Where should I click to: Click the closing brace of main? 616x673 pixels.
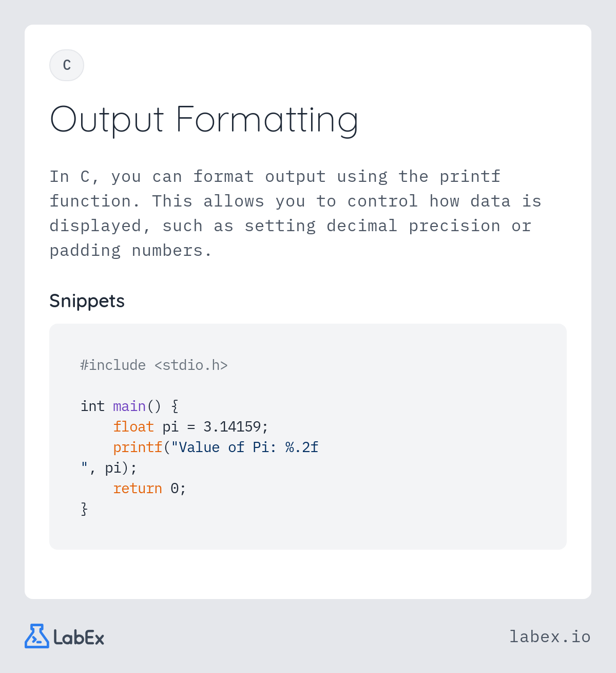pos(84,509)
